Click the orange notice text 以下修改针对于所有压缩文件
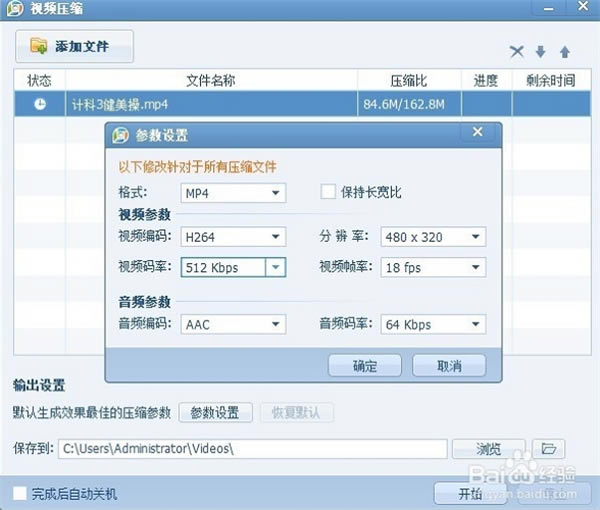Screen dimensions: 600x510 point(197,167)
